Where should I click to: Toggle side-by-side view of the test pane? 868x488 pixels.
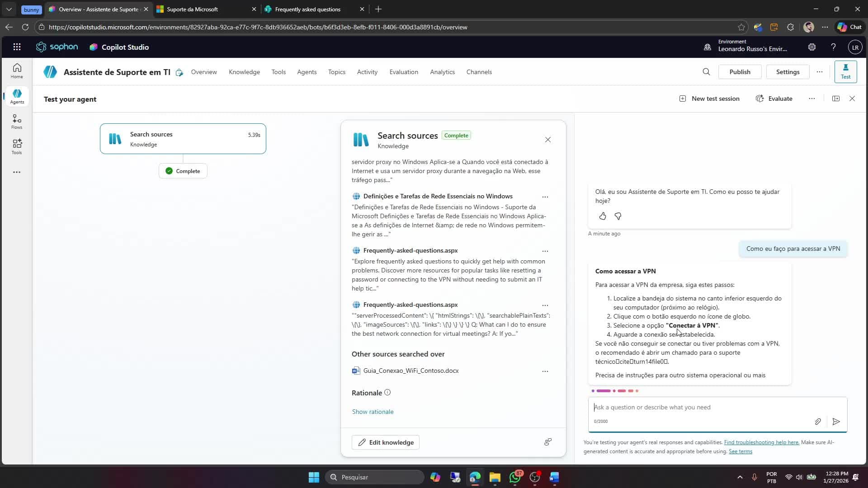point(835,98)
